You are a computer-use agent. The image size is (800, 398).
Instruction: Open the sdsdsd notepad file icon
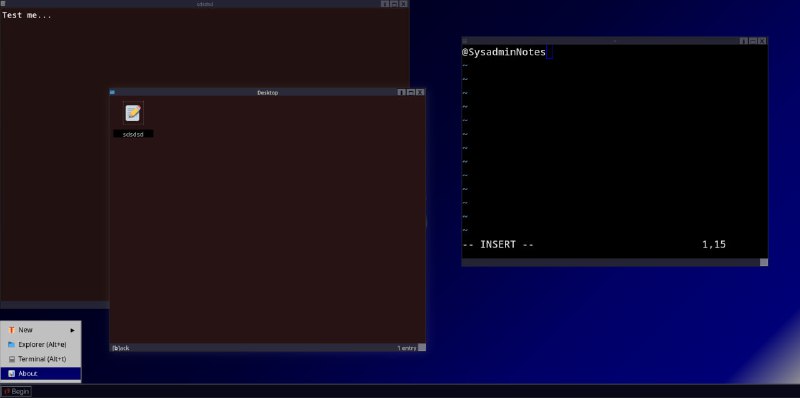(133, 113)
